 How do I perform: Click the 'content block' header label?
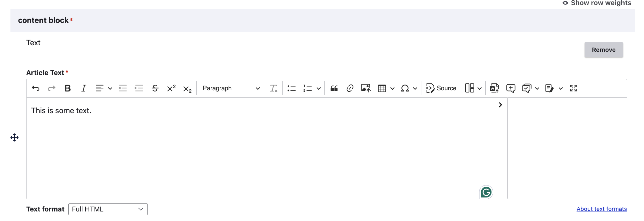43,20
